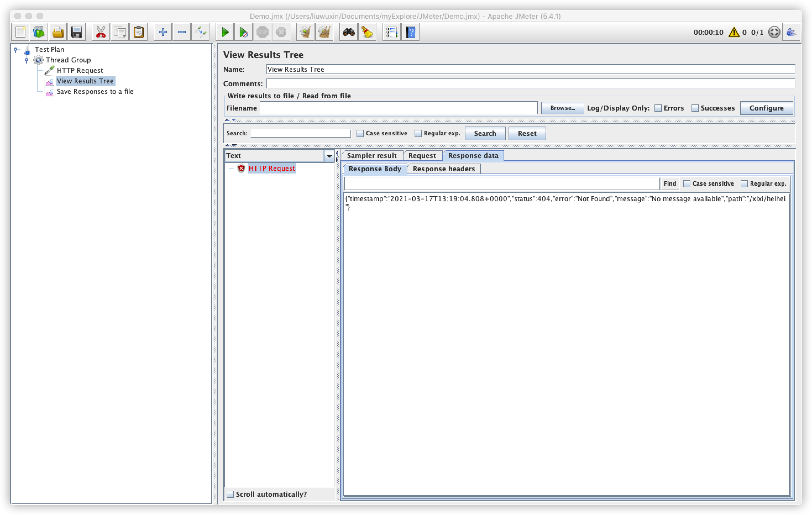Click the Clear All brooms icon
The image size is (812, 515).
[x=324, y=32]
